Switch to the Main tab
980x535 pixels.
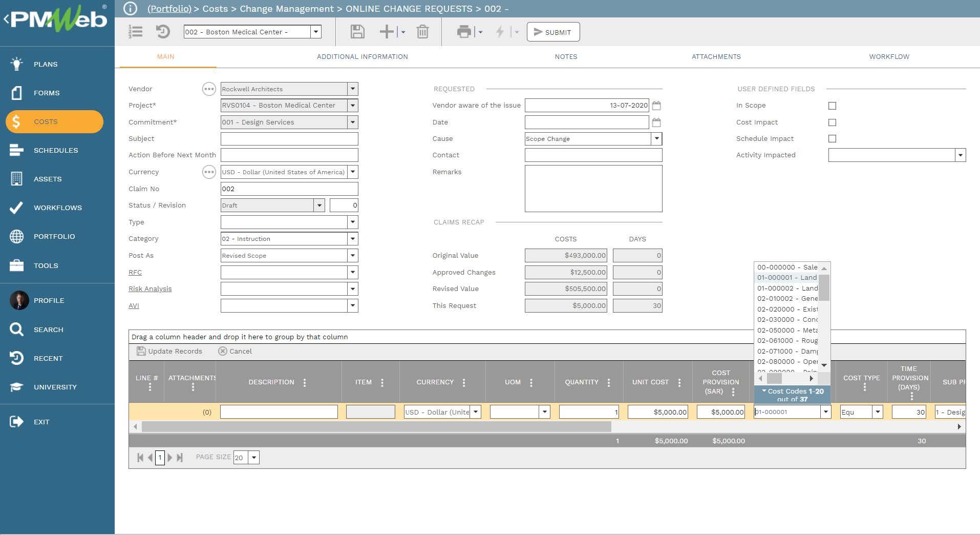(x=165, y=56)
